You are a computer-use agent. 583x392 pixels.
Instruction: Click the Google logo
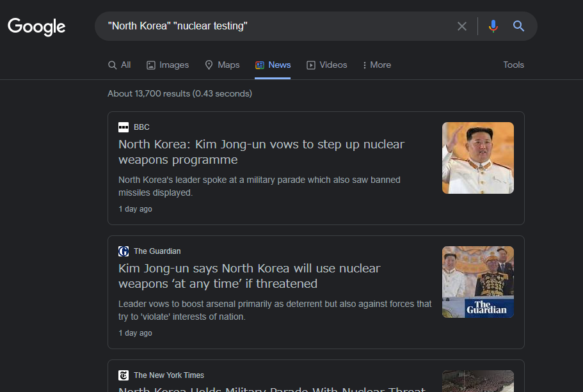point(36,26)
